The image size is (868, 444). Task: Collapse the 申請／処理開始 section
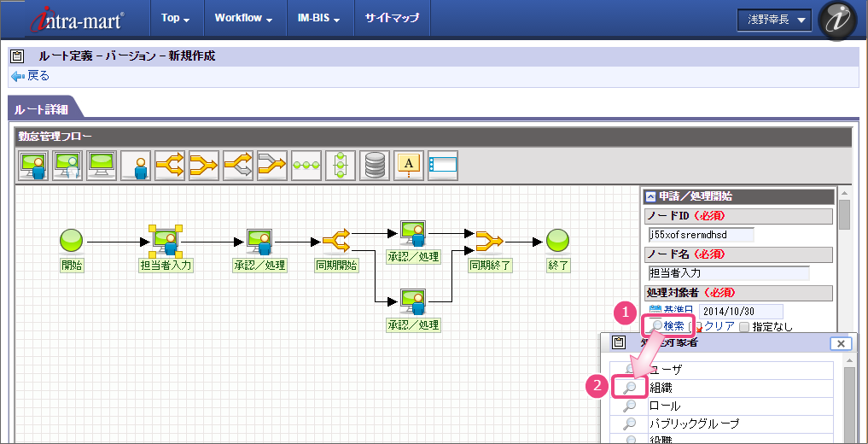point(651,196)
